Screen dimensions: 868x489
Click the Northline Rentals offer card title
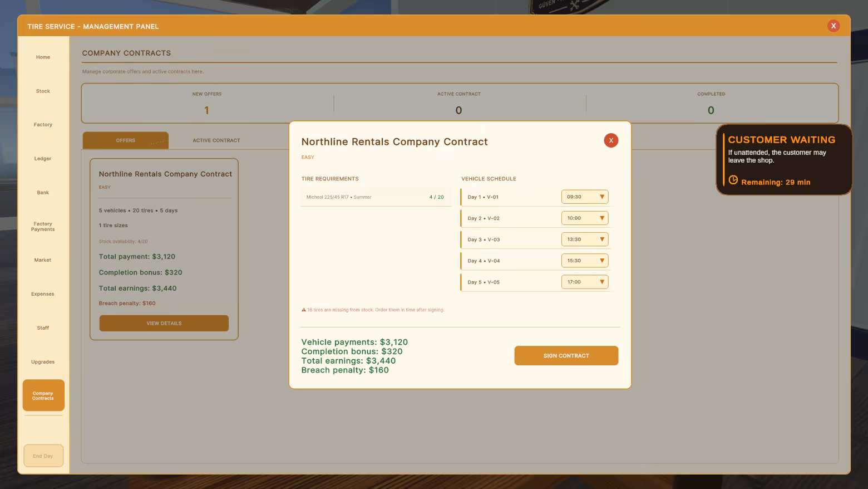point(165,174)
